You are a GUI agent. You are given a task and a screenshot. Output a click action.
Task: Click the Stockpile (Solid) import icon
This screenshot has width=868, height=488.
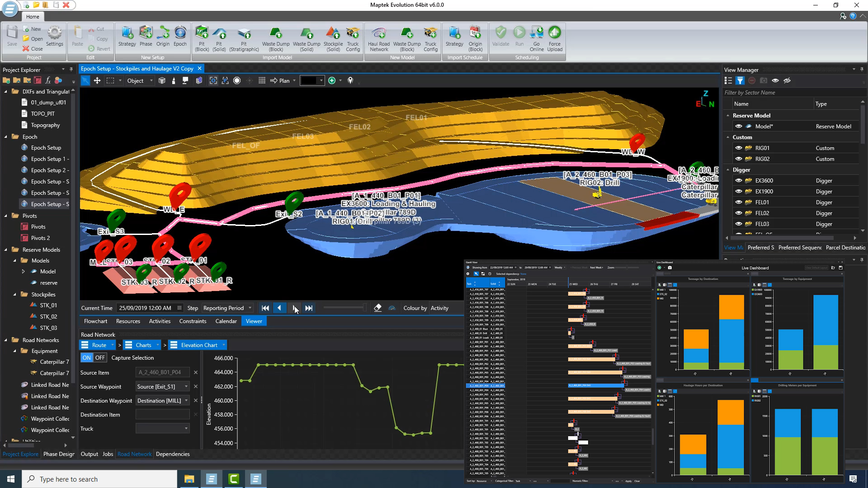pos(333,34)
